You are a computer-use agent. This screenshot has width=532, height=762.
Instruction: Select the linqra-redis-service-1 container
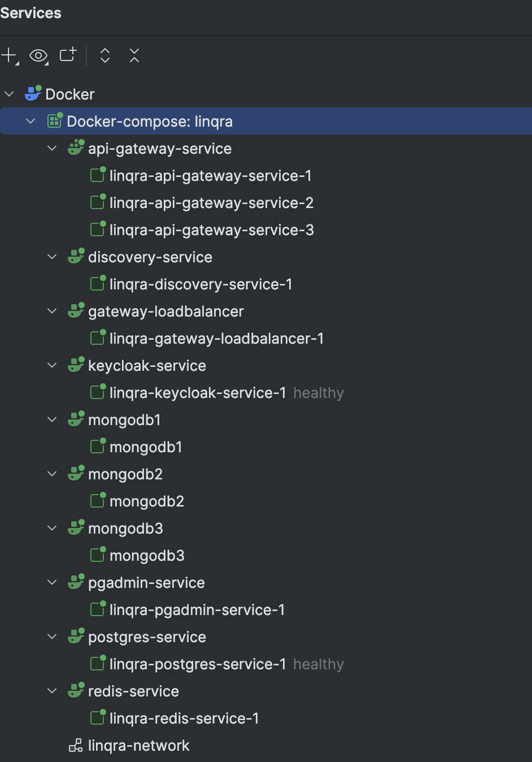[x=184, y=718]
